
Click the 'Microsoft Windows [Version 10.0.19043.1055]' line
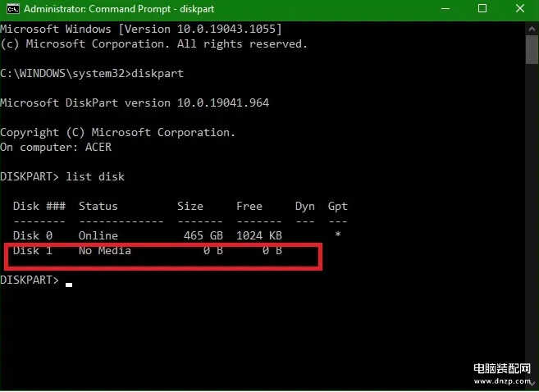pyautogui.click(x=141, y=30)
